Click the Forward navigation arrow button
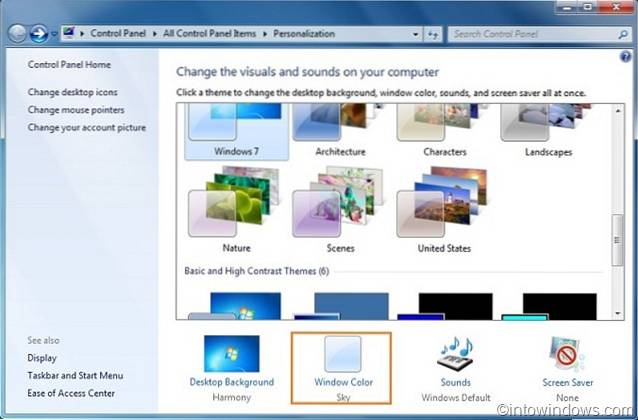The width and height of the screenshot is (638, 420). pos(39,34)
